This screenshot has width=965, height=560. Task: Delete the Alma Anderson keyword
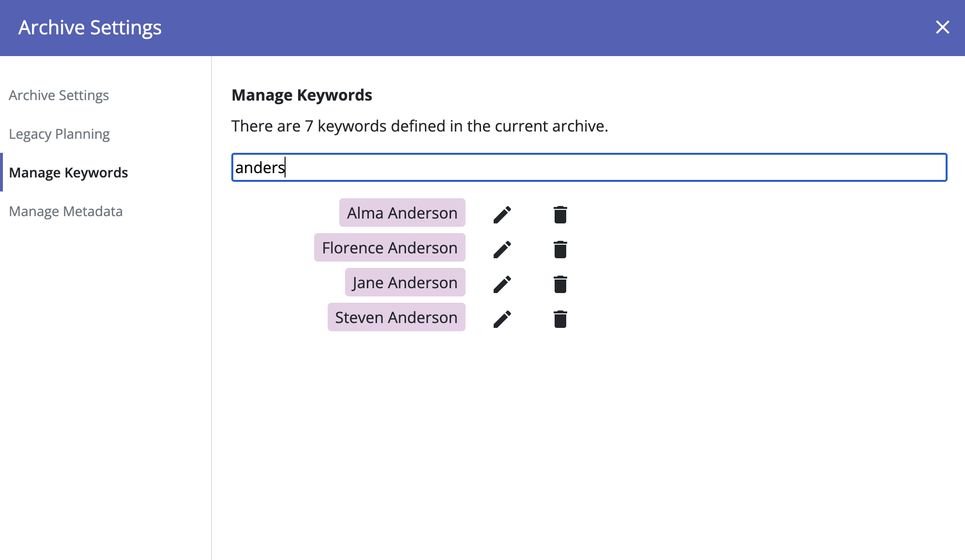point(560,215)
